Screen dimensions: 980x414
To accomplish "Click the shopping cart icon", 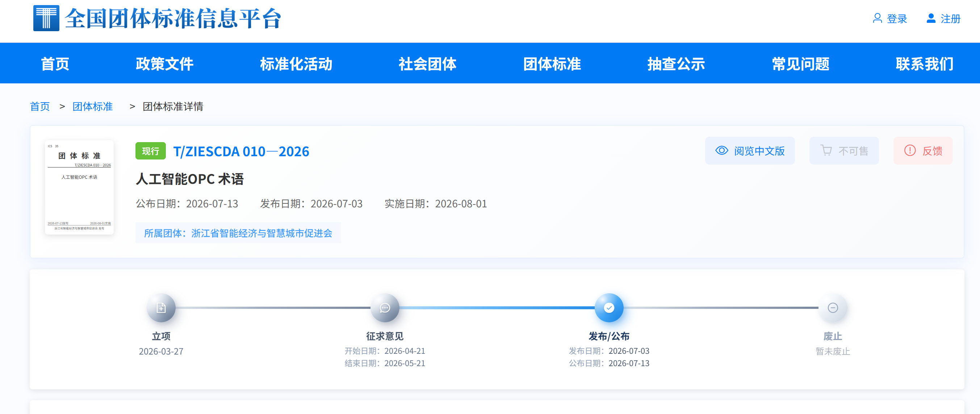I will (x=826, y=150).
